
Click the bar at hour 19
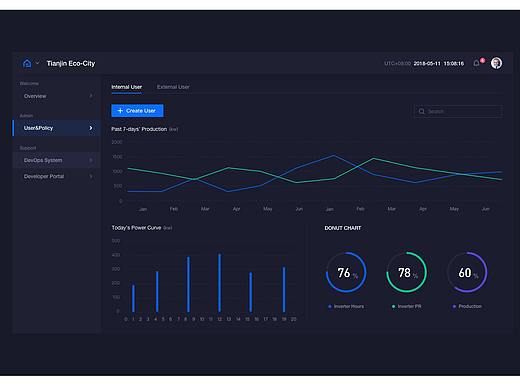point(284,290)
